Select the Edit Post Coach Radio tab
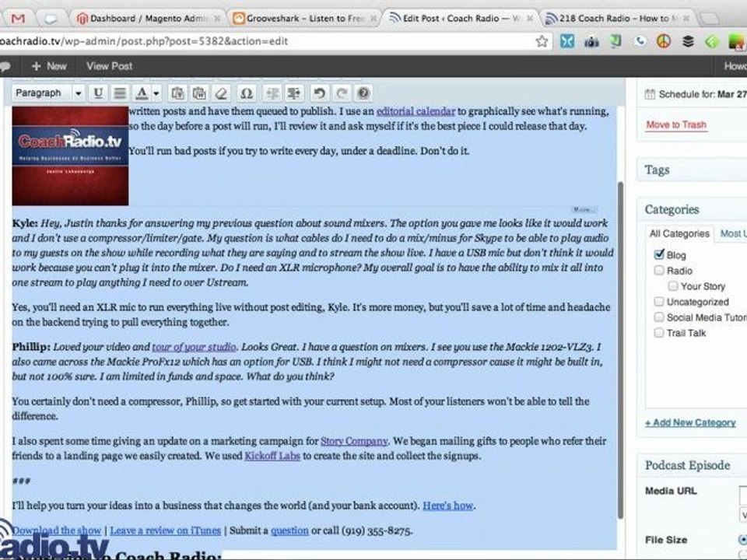Viewport: 747px width, 560px height. [x=460, y=19]
